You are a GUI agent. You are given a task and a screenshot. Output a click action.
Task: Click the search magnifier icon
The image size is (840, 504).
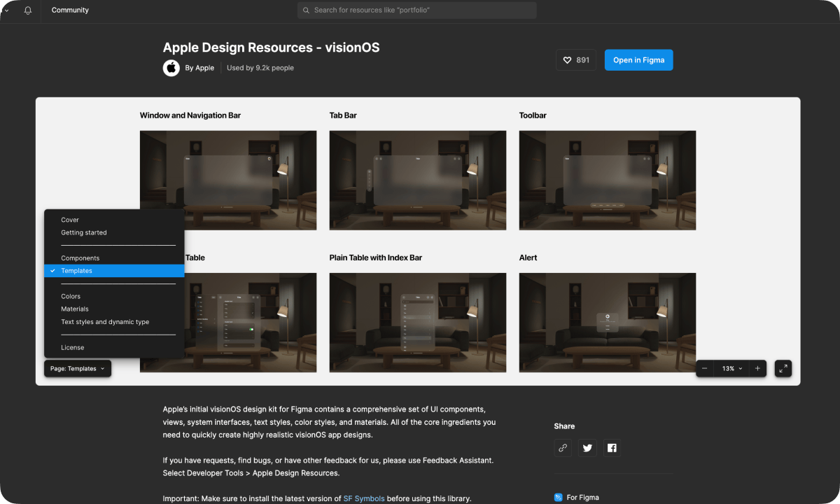click(x=307, y=10)
